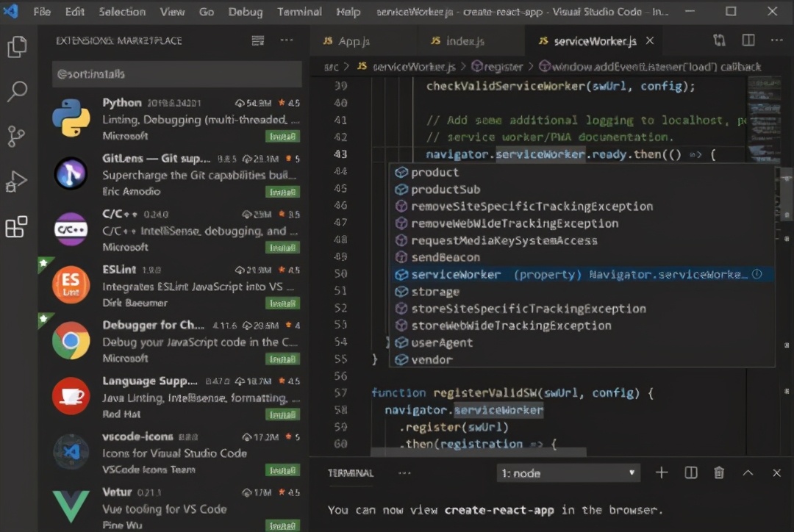Image resolution: width=794 pixels, height=532 pixels.
Task: Focus the @sort:installs search field
Action: [x=176, y=74]
